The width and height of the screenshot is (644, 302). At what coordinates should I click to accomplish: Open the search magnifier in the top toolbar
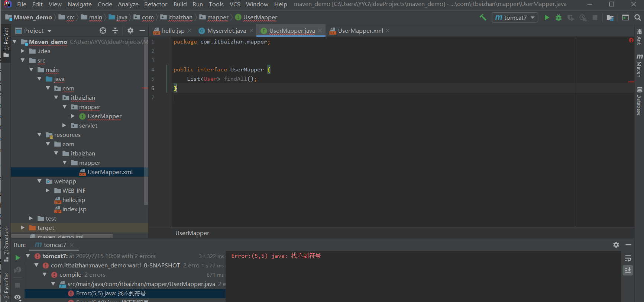tap(637, 17)
